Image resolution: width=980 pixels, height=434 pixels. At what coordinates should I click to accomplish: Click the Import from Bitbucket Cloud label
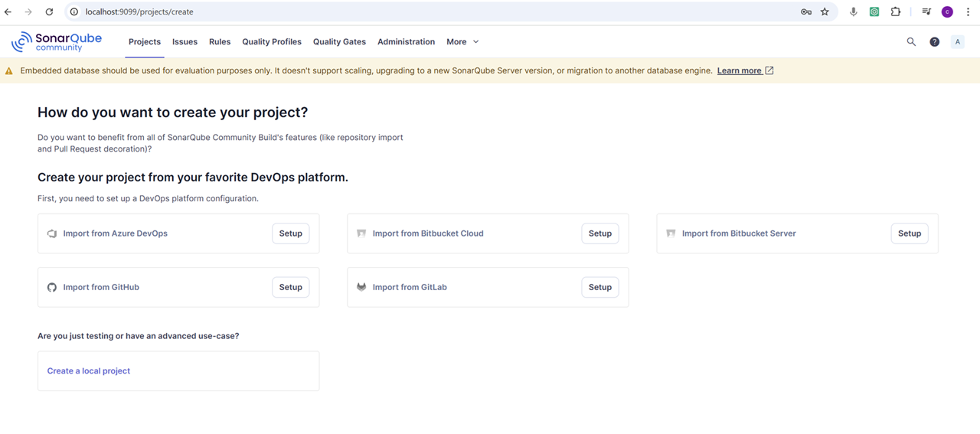(428, 233)
